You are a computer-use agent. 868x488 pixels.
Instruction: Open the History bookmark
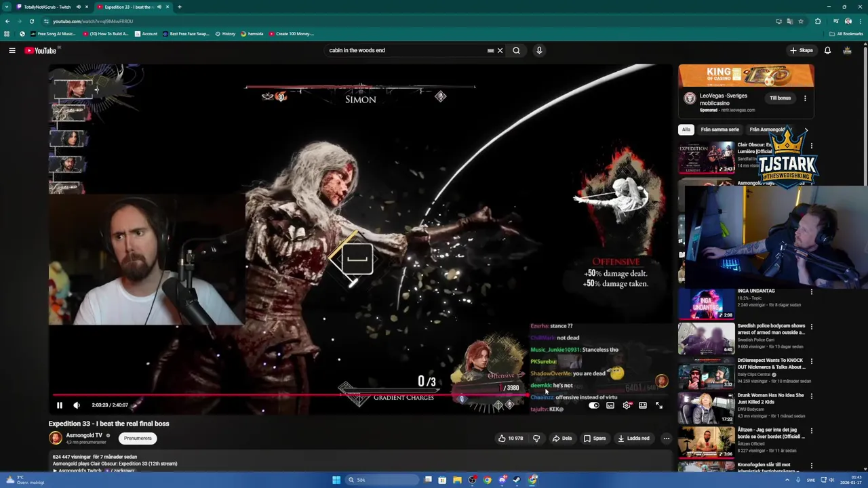[x=225, y=34]
